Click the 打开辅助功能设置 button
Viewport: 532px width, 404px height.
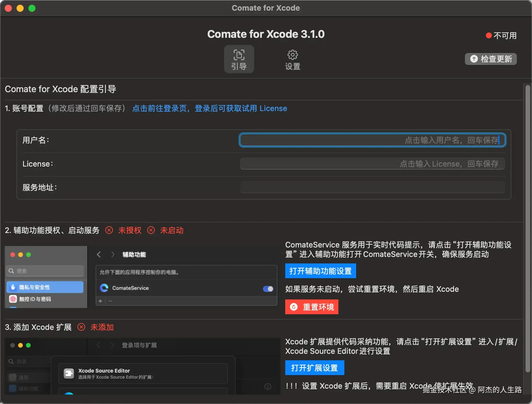click(x=320, y=271)
